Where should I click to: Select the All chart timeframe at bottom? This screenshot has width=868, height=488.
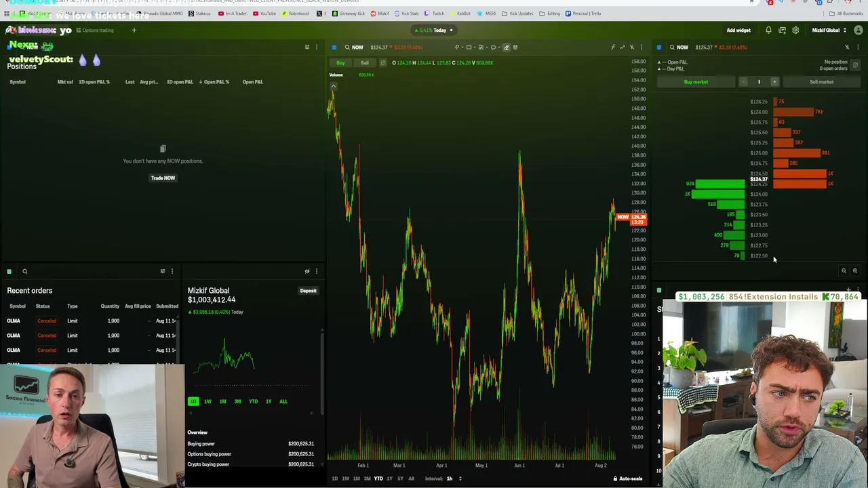pos(411,479)
